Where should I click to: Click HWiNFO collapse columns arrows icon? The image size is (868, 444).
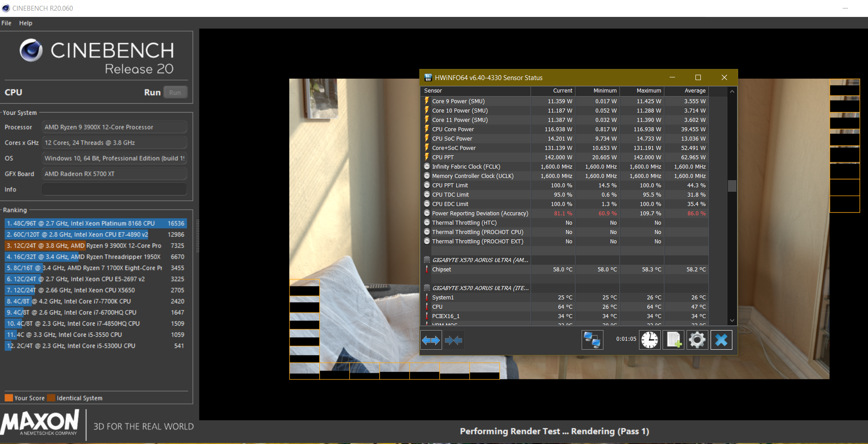click(454, 340)
